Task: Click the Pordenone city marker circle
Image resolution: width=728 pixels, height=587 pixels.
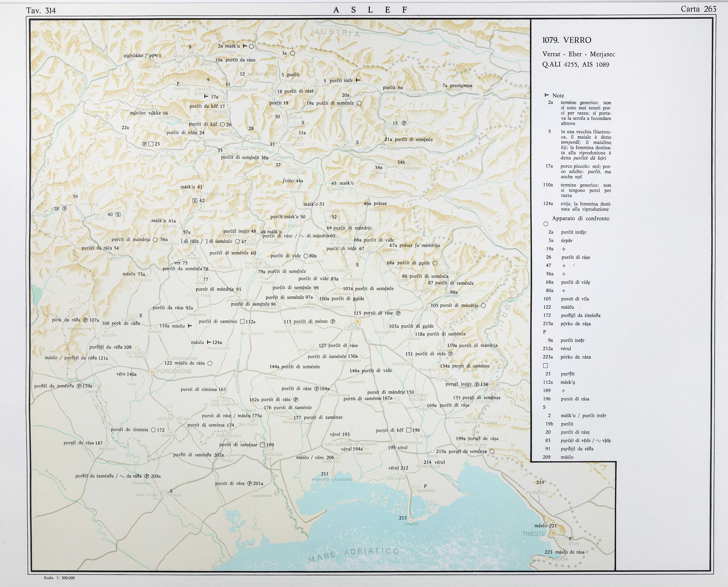Action: coord(152,372)
